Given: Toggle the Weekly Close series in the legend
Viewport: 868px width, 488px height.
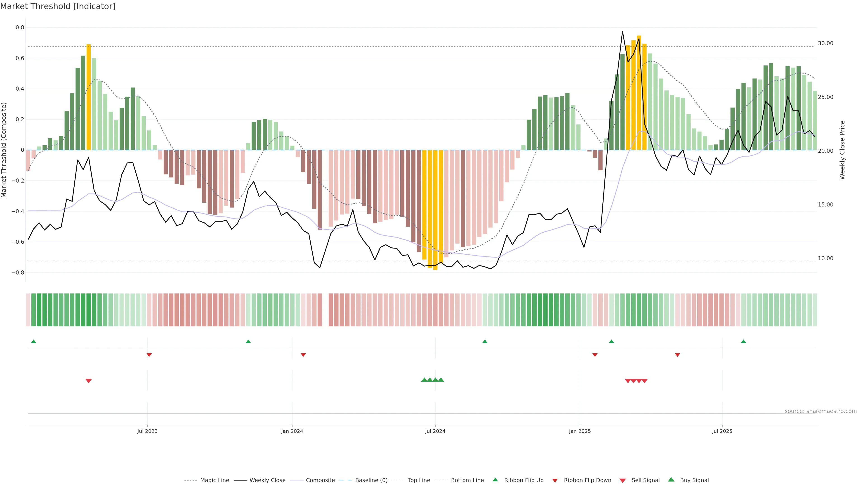Looking at the screenshot, I should [x=267, y=480].
